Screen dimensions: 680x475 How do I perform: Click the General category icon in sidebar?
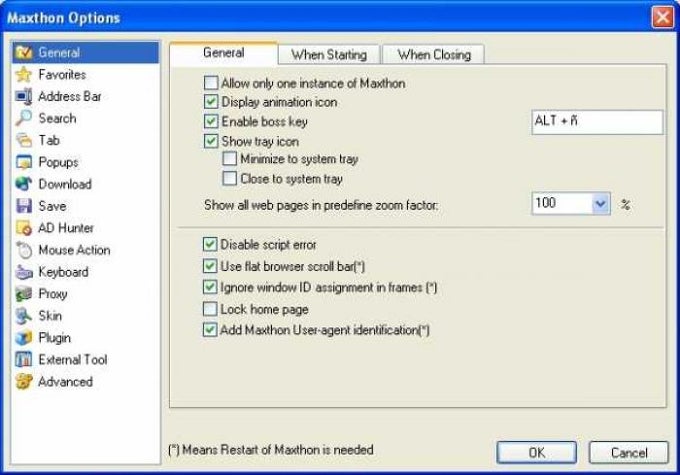click(24, 52)
